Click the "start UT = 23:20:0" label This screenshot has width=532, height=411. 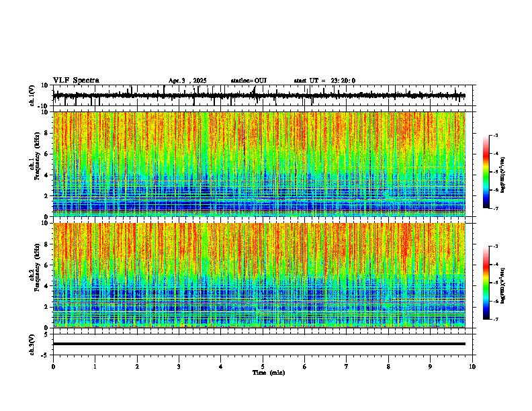[324, 81]
